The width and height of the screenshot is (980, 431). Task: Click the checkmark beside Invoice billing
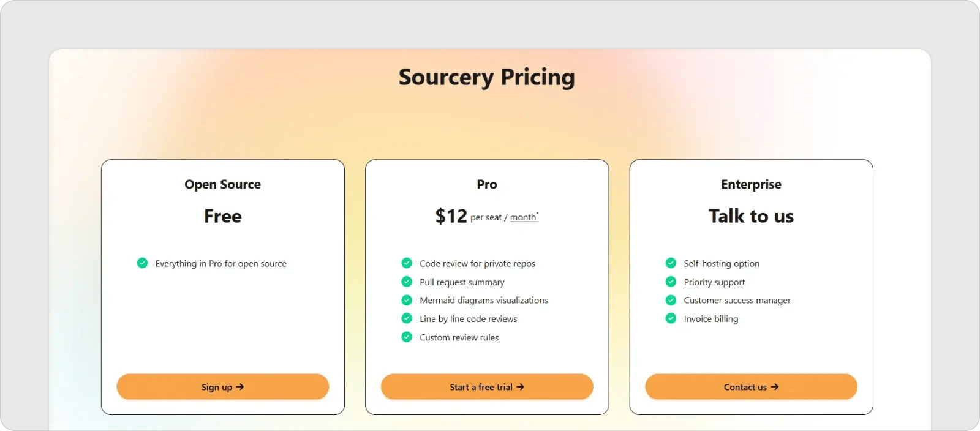click(x=671, y=318)
